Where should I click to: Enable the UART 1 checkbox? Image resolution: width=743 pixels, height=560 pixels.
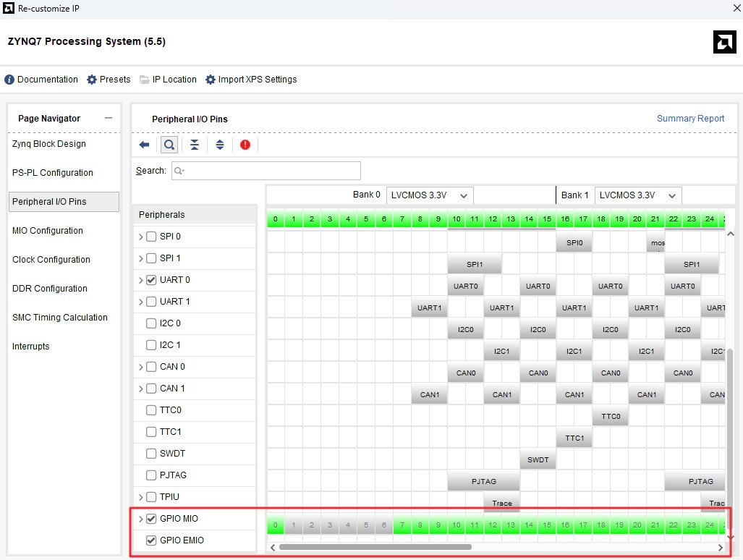(x=151, y=302)
